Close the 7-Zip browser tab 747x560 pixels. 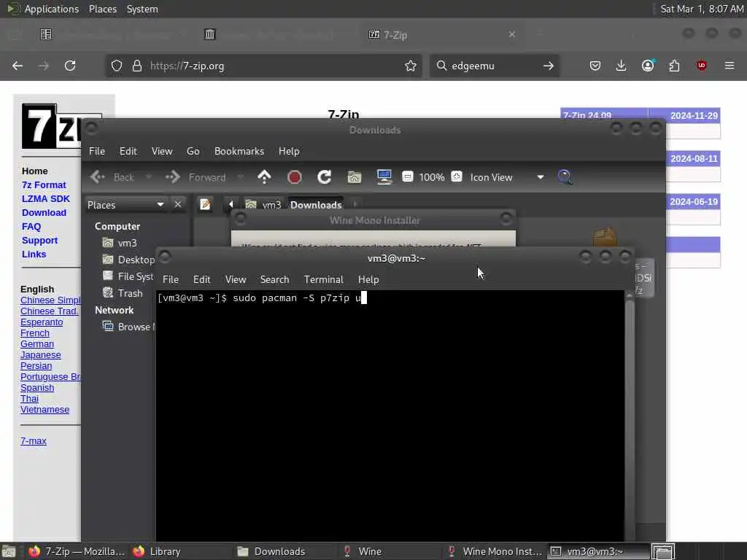point(512,34)
